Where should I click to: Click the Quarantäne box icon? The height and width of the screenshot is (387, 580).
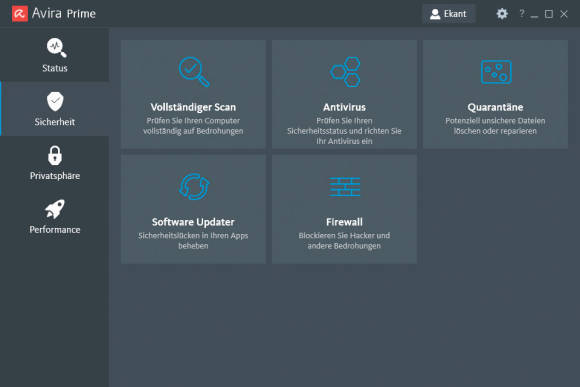click(496, 72)
